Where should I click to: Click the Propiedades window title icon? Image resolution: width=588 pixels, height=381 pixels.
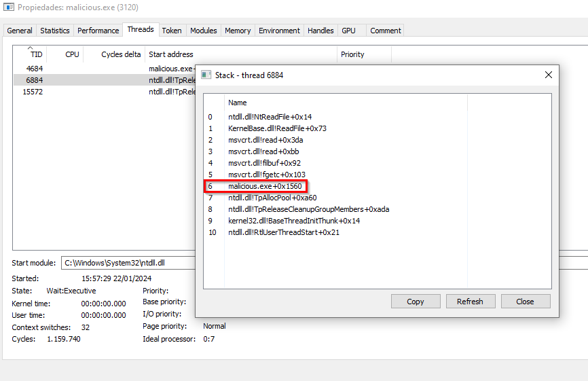point(9,7)
